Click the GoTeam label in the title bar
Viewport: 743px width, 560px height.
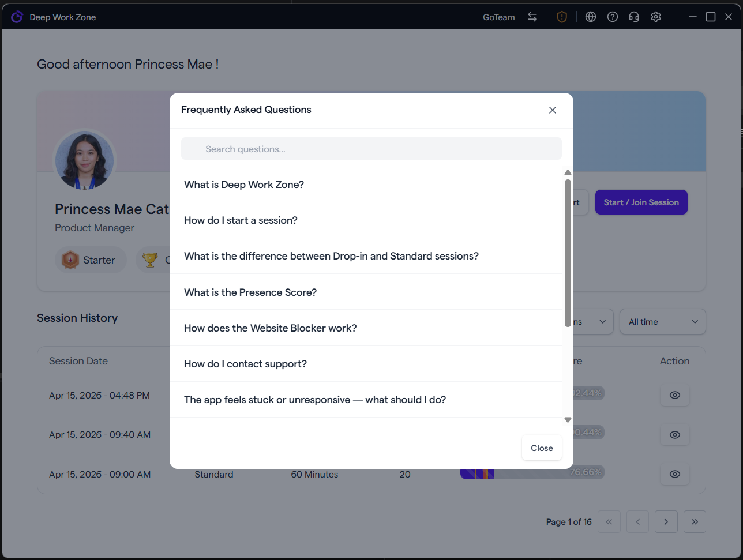point(498,17)
